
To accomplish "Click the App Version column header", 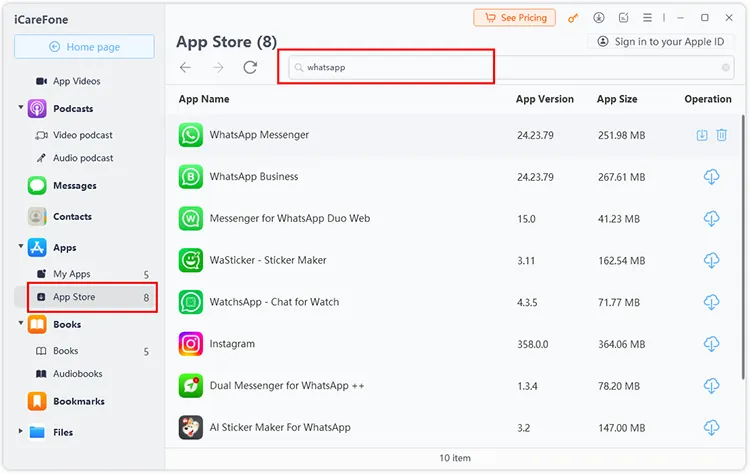I will pyautogui.click(x=545, y=99).
